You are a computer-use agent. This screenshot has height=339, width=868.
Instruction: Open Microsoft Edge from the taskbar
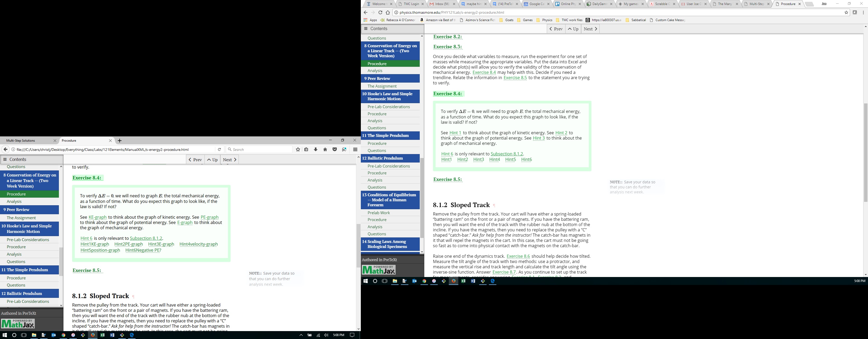point(493,280)
